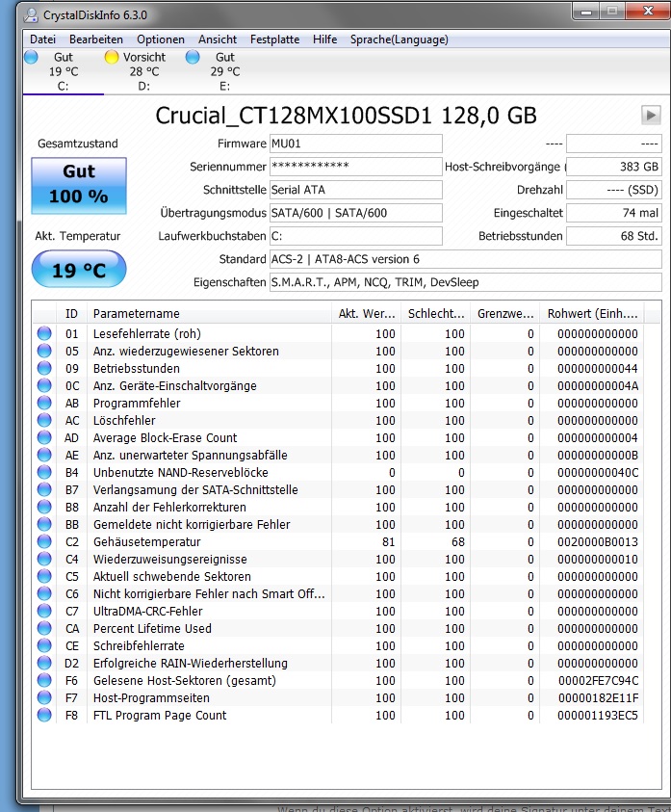Click the CrystalDiskInfo title bar app icon

coord(32,15)
